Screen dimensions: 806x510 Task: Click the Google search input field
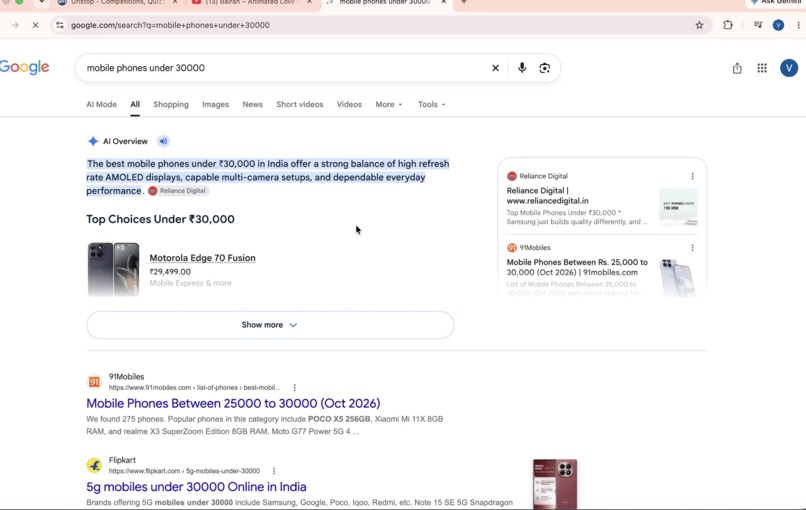click(285, 68)
